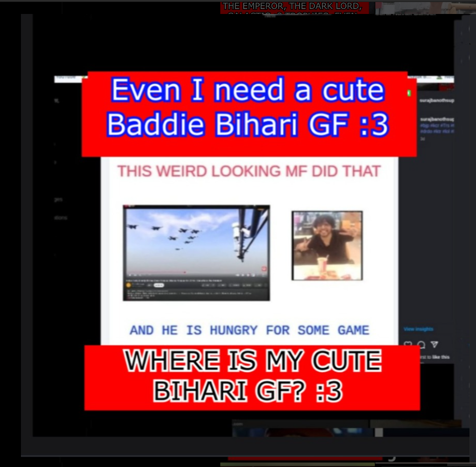Click the fullscreen icon in video player

(x=263, y=275)
